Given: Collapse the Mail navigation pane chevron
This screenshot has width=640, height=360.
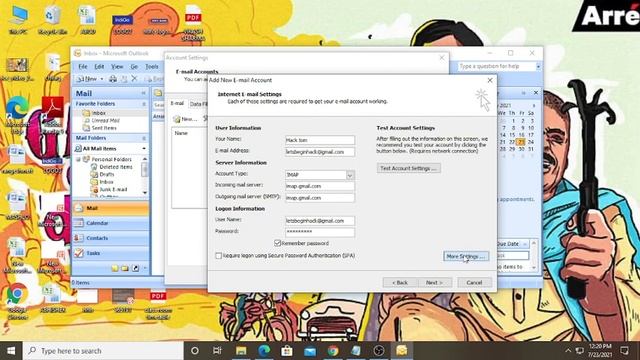Looking at the screenshot, I should (x=143, y=93).
